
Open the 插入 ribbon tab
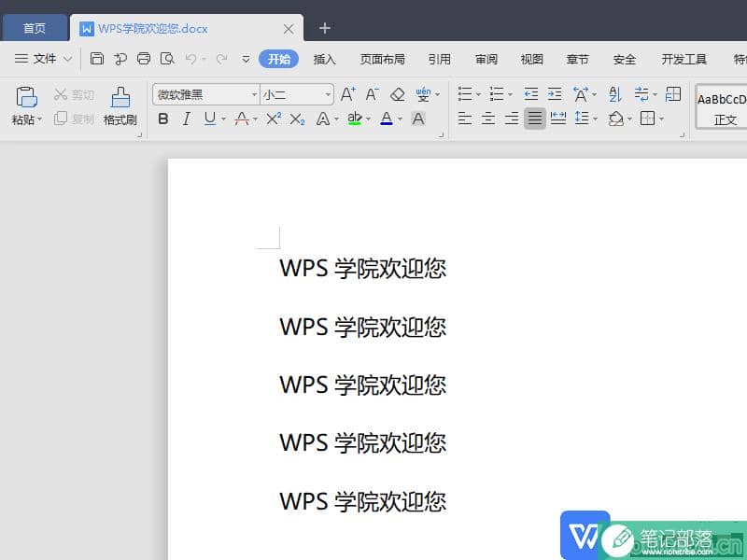324,59
